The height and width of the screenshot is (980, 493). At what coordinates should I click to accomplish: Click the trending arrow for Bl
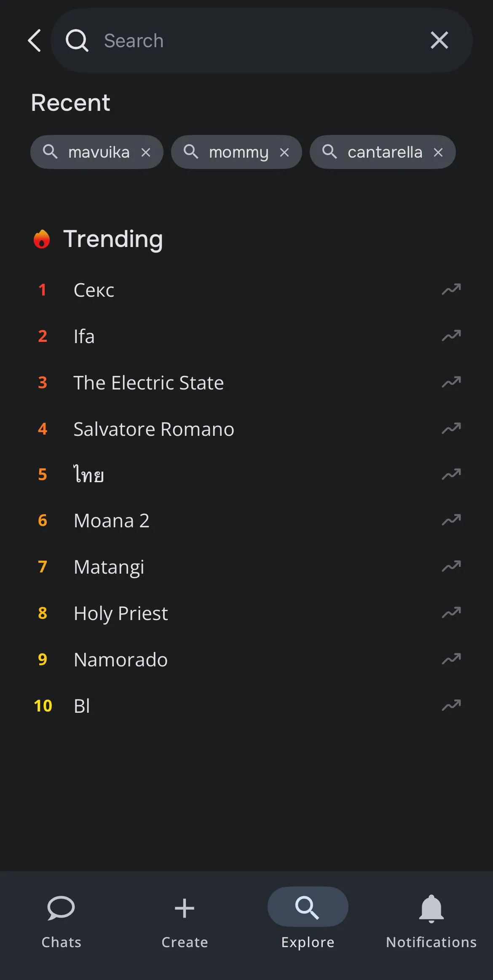point(451,706)
